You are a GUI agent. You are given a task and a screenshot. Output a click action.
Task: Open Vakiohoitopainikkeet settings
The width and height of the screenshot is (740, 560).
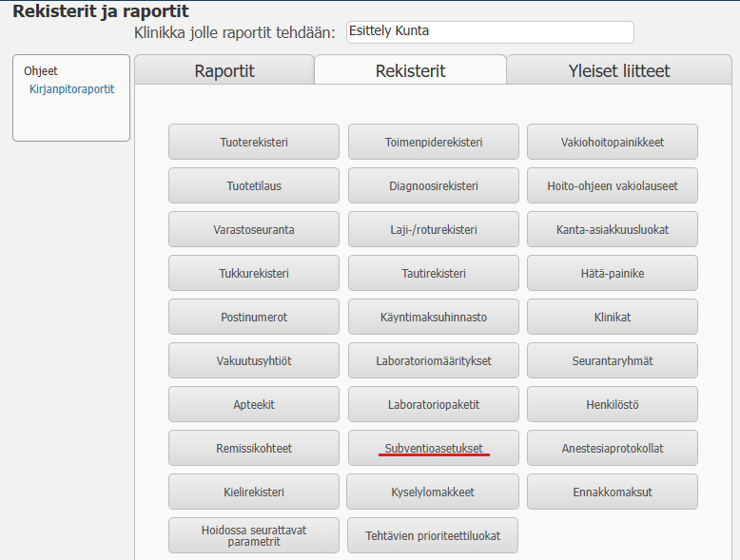pos(613,143)
